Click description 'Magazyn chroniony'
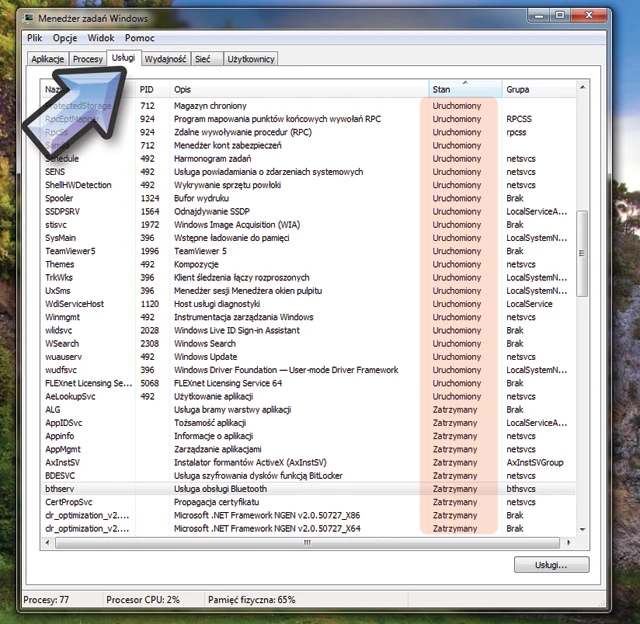Viewport: 640px width, 624px height. [x=210, y=106]
